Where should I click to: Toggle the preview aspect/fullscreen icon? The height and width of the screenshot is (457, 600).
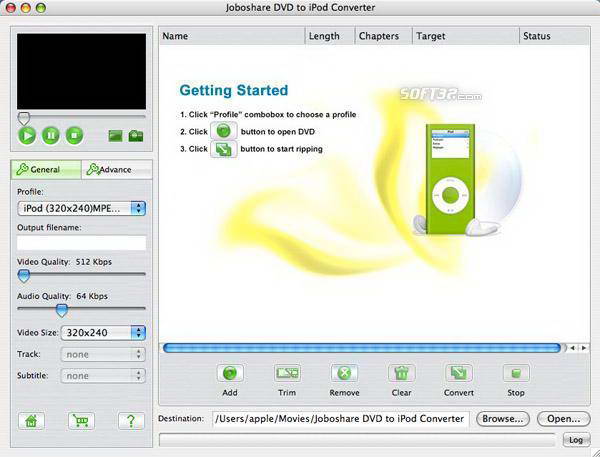116,136
